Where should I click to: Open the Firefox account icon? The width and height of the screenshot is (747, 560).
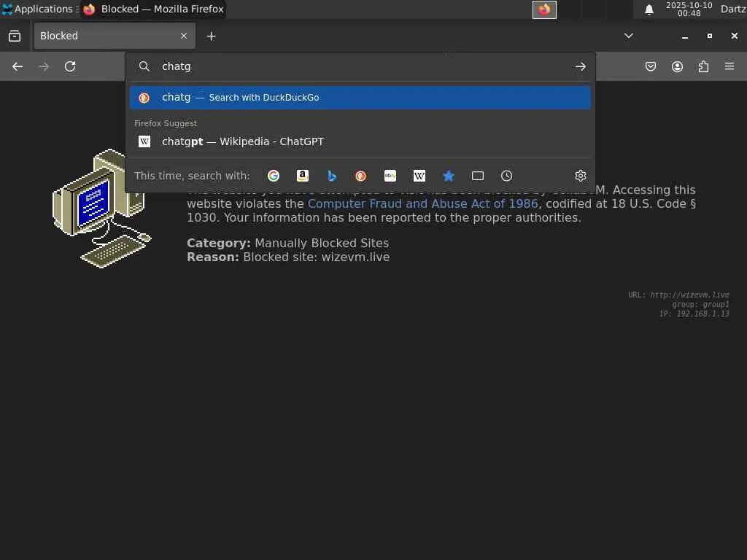[677, 66]
